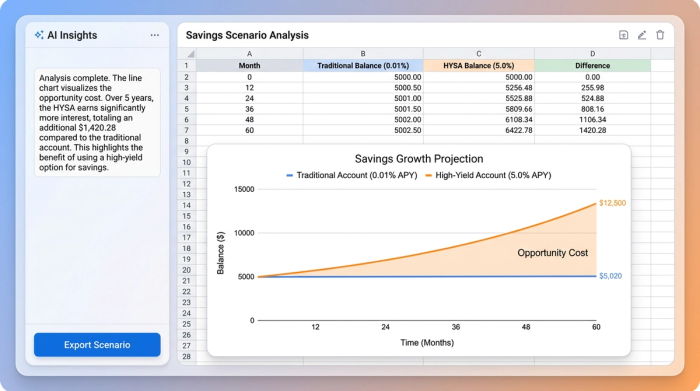Image resolution: width=700 pixels, height=391 pixels.
Task: Click the Difference header cell
Action: tap(592, 66)
